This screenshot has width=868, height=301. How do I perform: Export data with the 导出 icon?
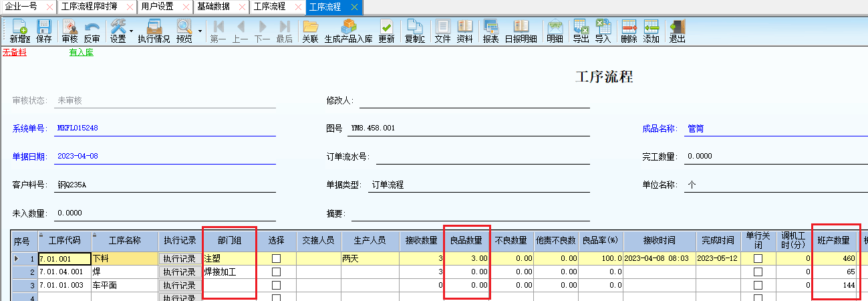coord(581,31)
